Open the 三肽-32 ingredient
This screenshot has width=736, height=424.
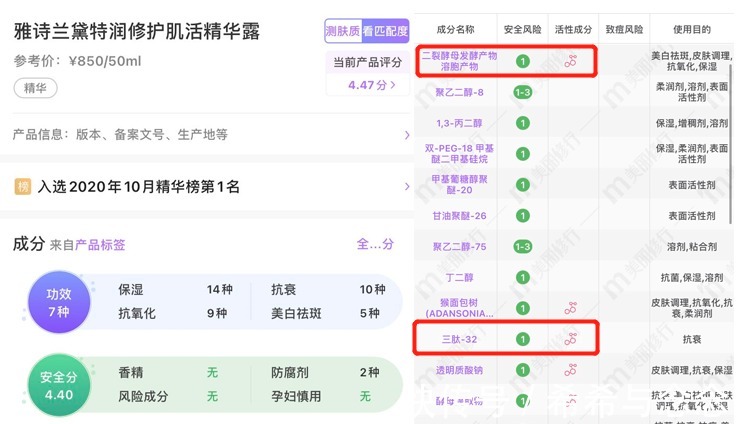459,339
